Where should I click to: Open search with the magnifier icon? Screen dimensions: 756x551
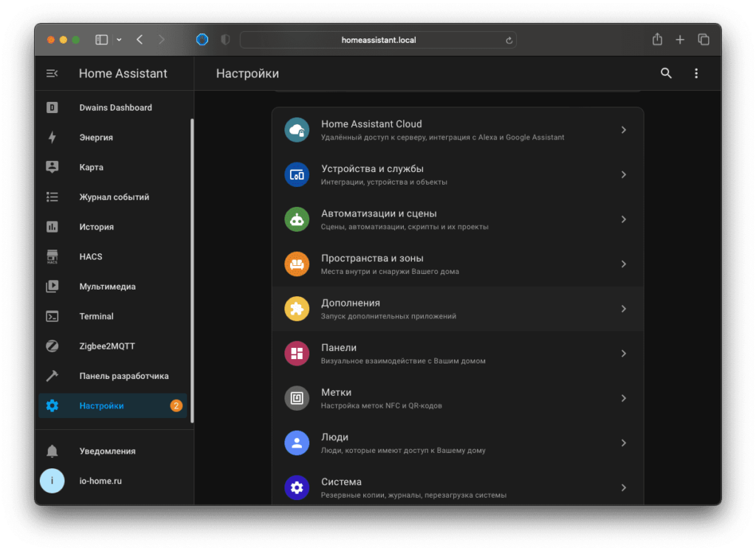pyautogui.click(x=666, y=73)
